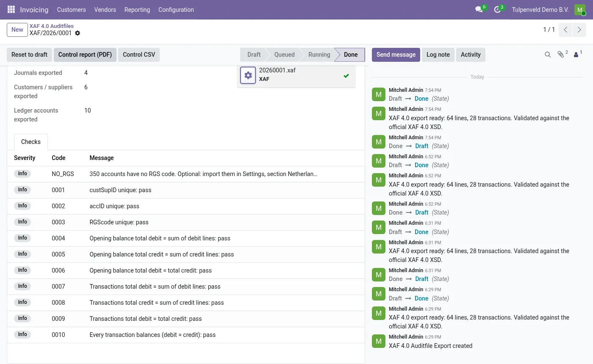Open the apps grid menu icon

click(x=11, y=9)
